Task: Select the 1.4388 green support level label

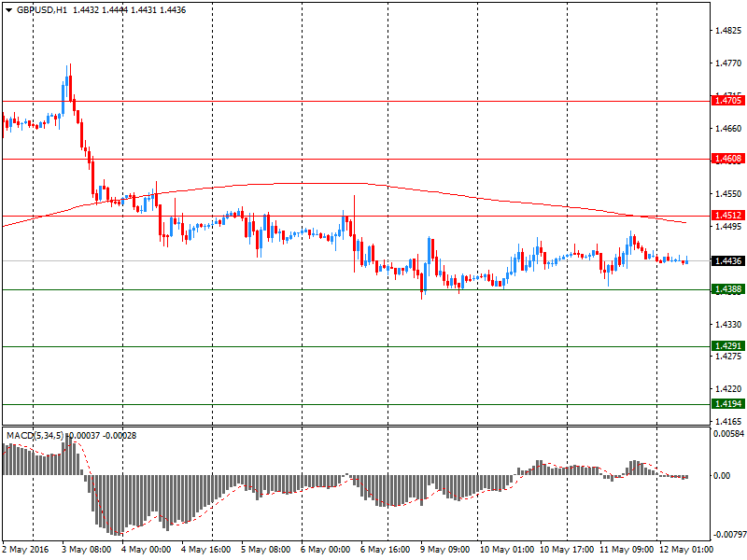Action: coord(728,289)
